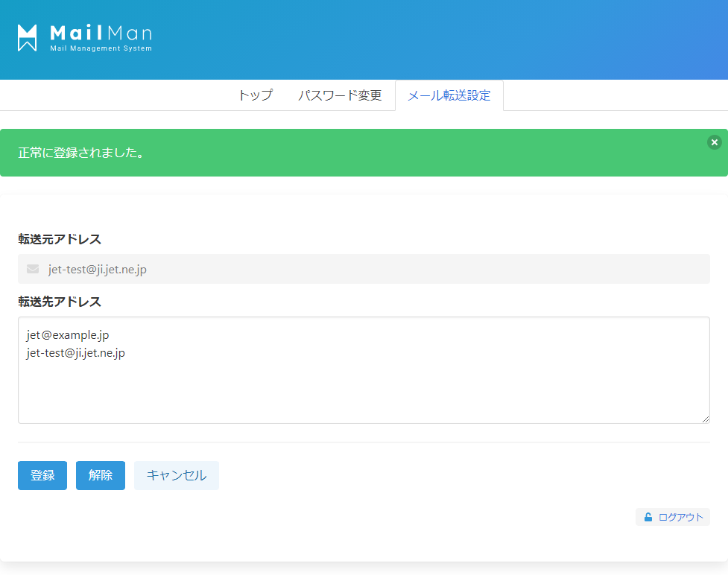Screen dimensions: 728x575
Task: Click the 正常に登録されました message text
Action: 80,153
